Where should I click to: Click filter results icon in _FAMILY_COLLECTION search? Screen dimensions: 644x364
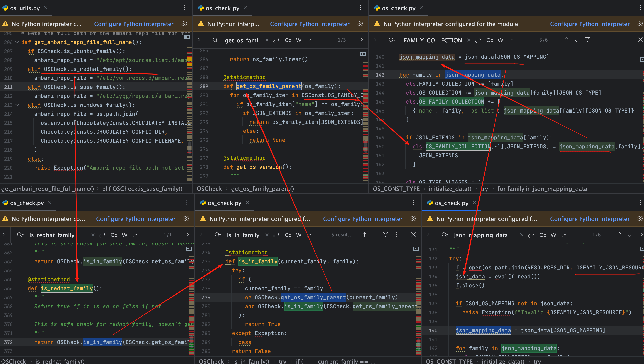(587, 40)
